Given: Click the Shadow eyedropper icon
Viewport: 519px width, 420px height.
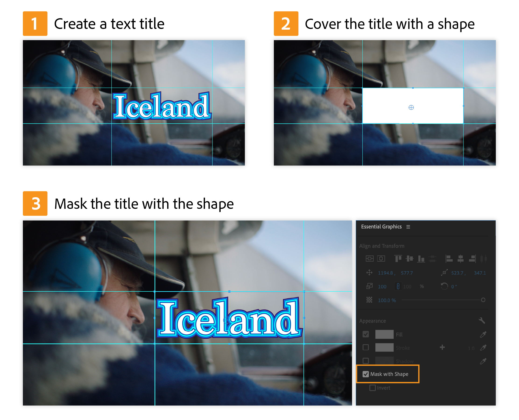Looking at the screenshot, I should tap(484, 361).
